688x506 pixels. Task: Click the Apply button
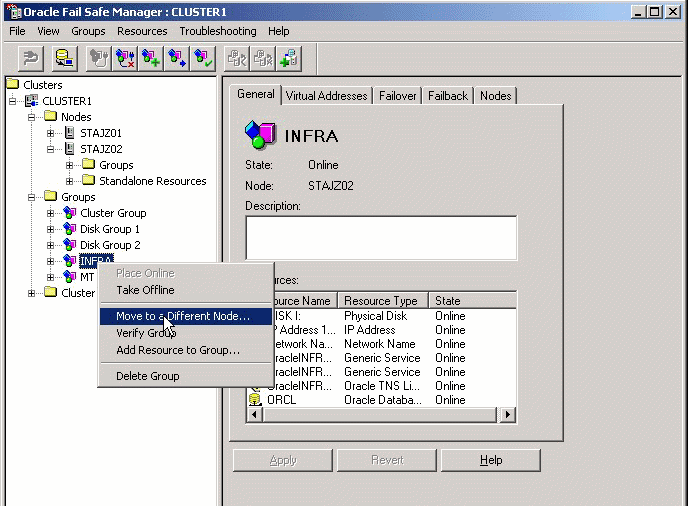coord(283,460)
